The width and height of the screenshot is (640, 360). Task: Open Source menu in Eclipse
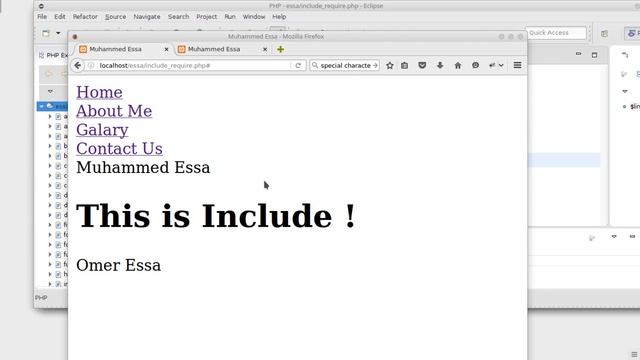pyautogui.click(x=116, y=17)
